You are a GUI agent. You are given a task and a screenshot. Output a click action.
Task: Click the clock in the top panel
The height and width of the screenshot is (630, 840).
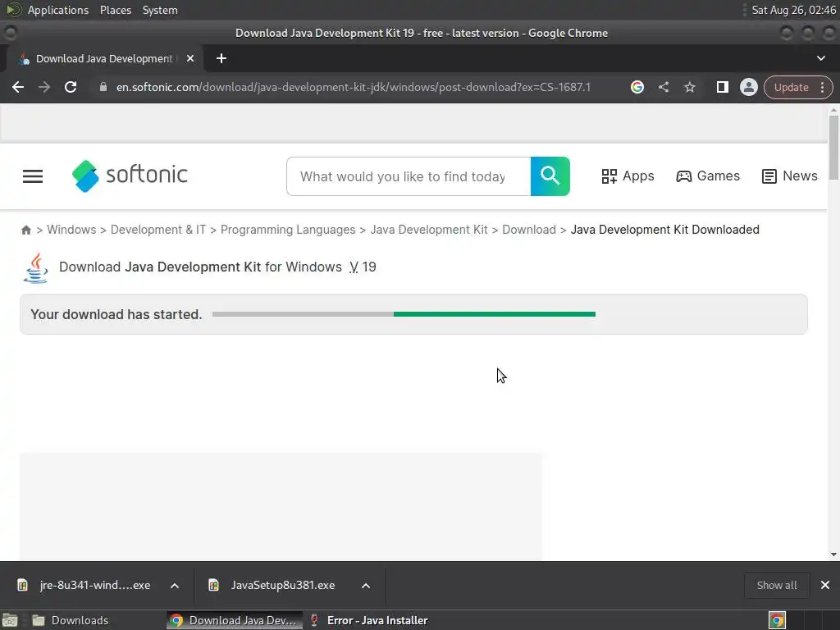pos(793,10)
